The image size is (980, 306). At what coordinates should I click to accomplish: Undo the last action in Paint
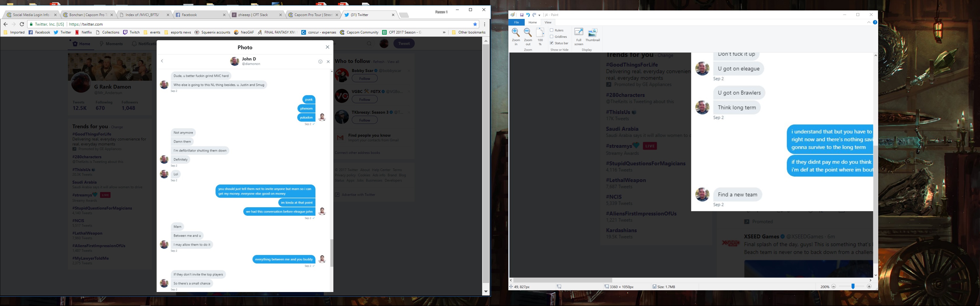[528, 15]
